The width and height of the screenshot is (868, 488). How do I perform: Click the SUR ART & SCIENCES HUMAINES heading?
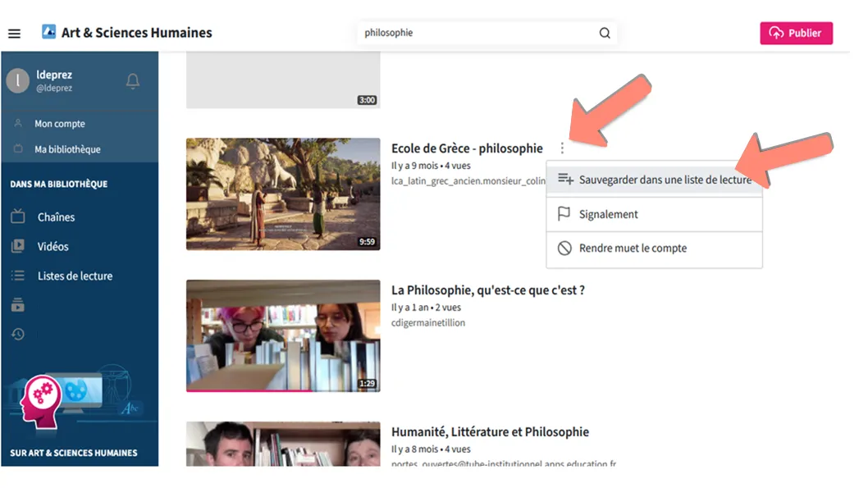(74, 453)
